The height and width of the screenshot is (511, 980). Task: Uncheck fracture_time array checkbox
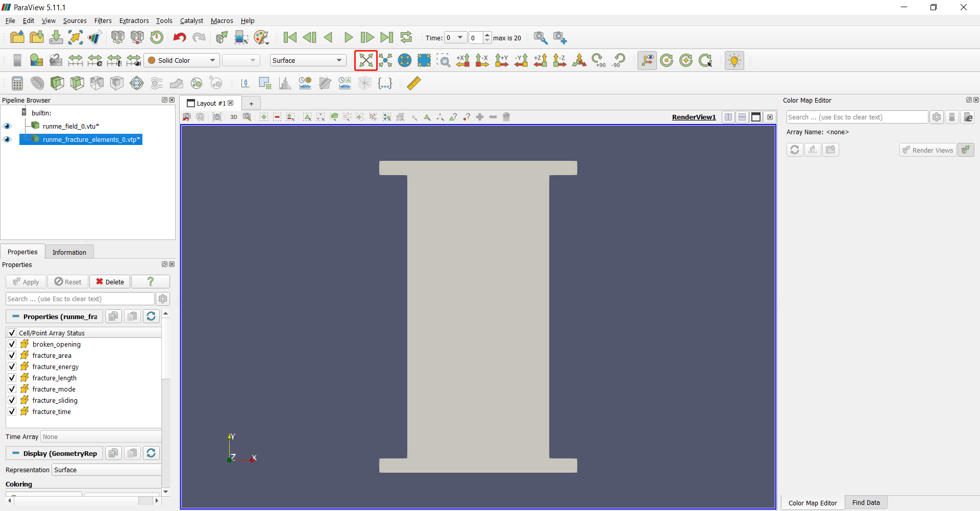[x=12, y=411]
